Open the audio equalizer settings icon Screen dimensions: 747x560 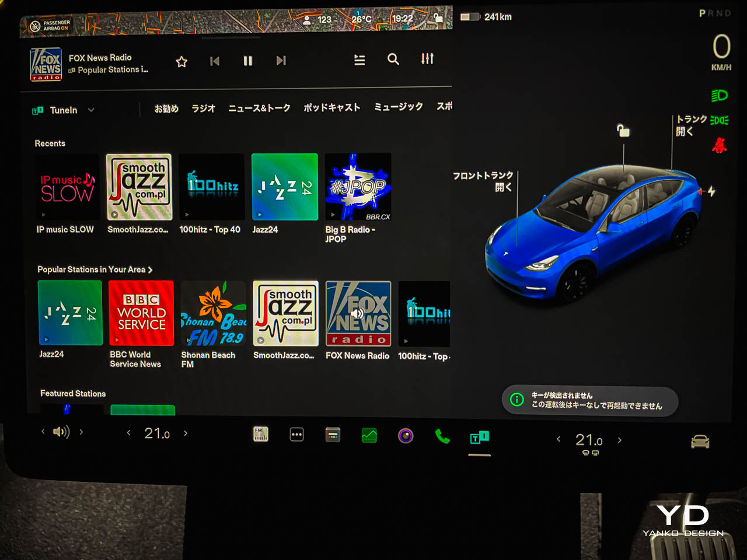[427, 59]
